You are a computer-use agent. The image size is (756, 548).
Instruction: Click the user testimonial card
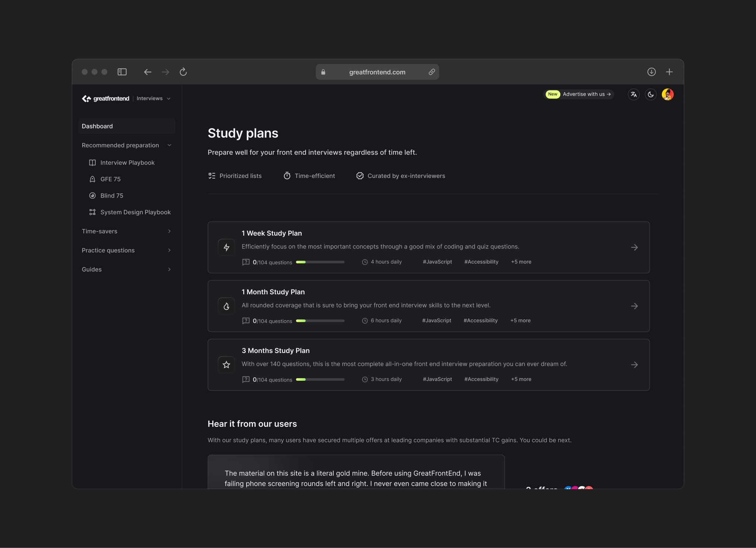[356, 472]
